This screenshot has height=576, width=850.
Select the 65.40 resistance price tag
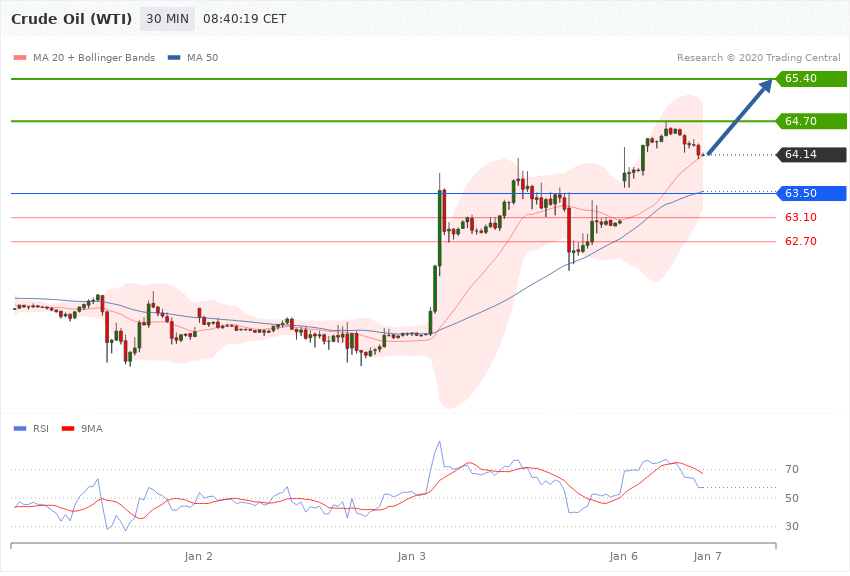[812, 79]
